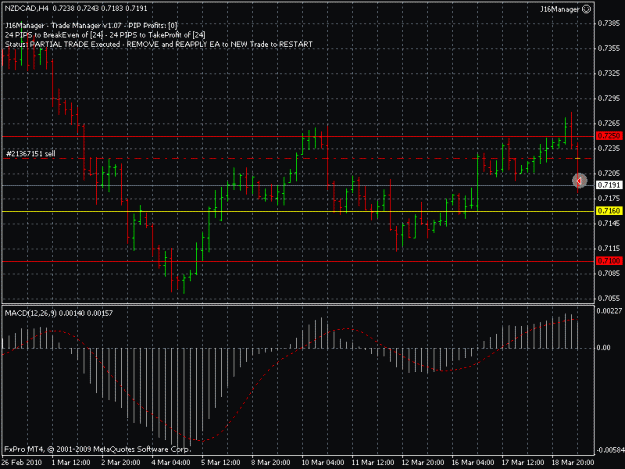
Task: Click the J16Manager smiley face icon
Action: (x=586, y=9)
